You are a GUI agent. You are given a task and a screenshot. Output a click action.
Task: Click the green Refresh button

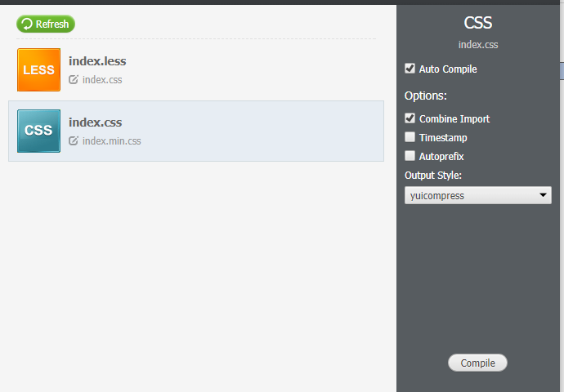pos(46,24)
